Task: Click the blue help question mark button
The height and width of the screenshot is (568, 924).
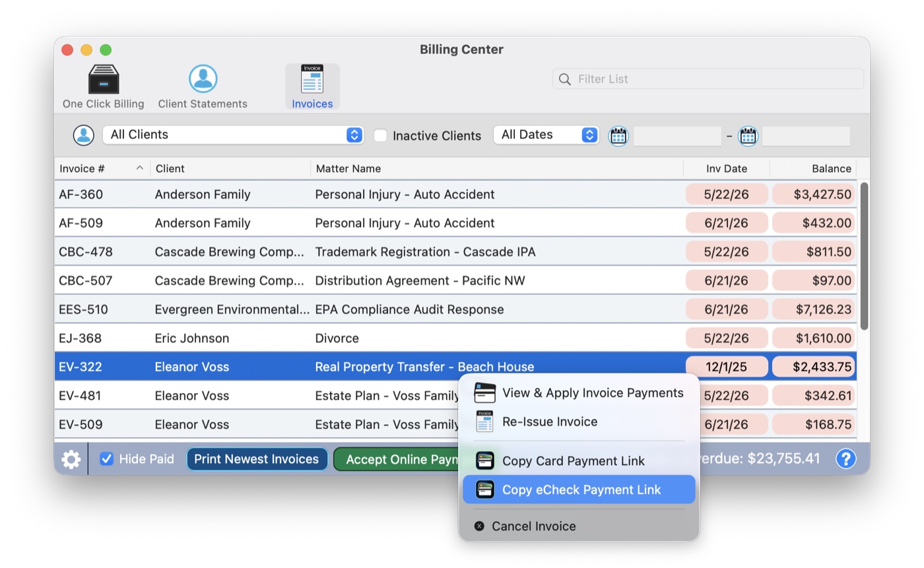Action: pos(845,458)
